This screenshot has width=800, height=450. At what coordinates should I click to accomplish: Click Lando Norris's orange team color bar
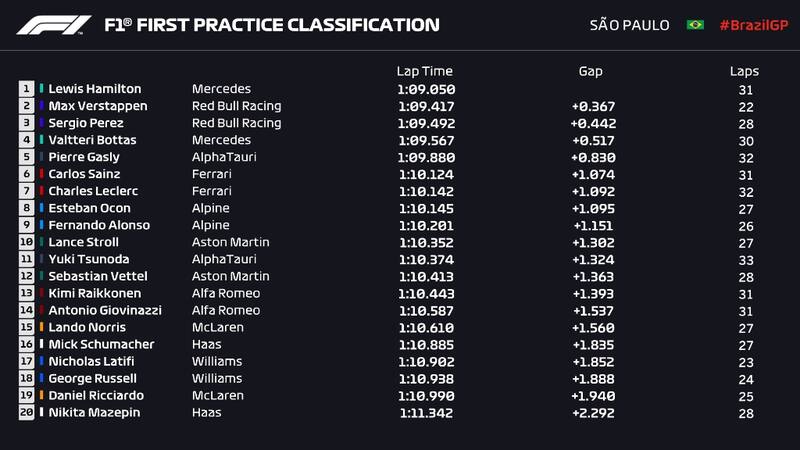[x=42, y=327]
